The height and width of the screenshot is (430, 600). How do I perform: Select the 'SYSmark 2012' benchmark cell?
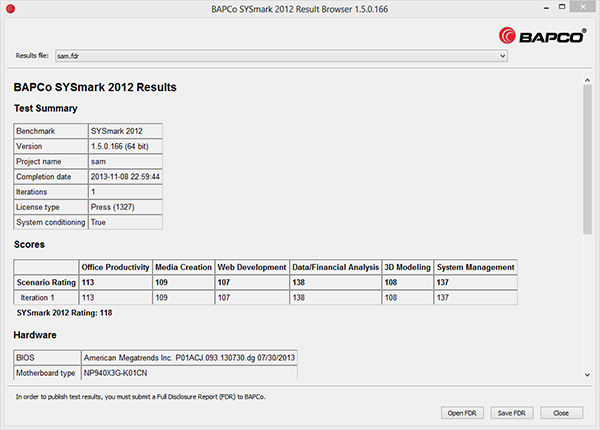126,131
